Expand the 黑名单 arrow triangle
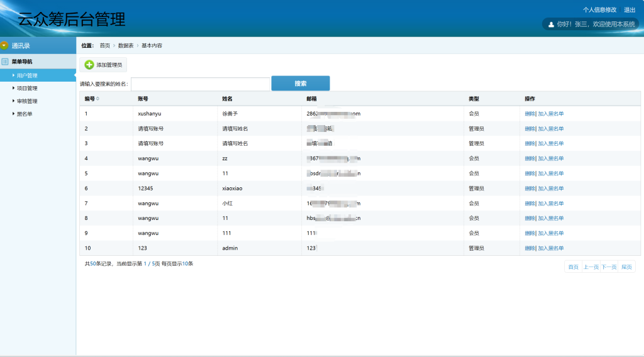This screenshot has width=644, height=357. (14, 114)
